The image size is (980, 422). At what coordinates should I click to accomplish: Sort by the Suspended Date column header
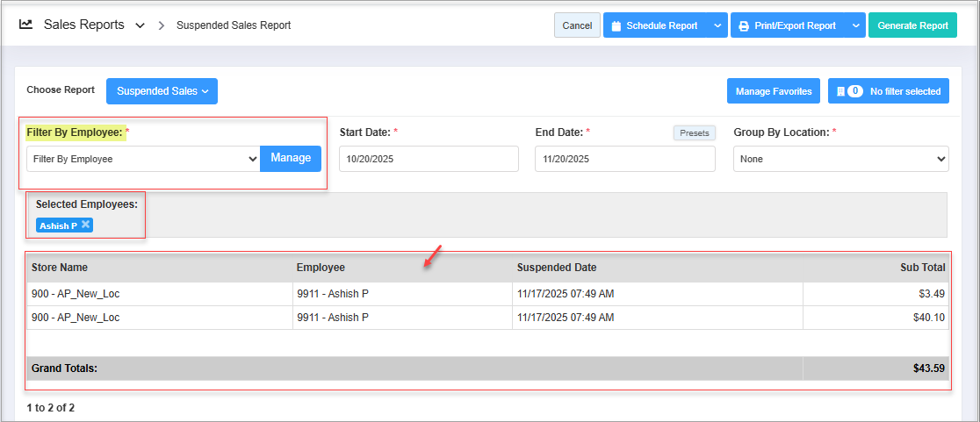557,268
